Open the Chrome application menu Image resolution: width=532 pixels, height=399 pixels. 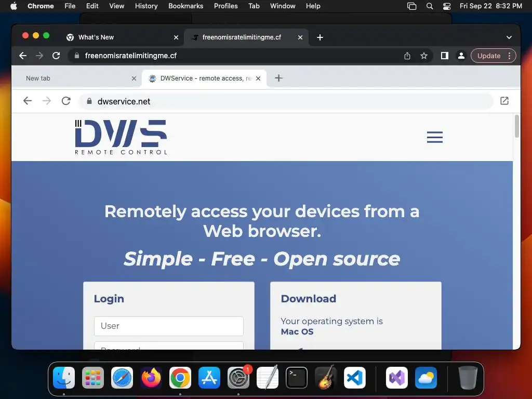coord(41,6)
